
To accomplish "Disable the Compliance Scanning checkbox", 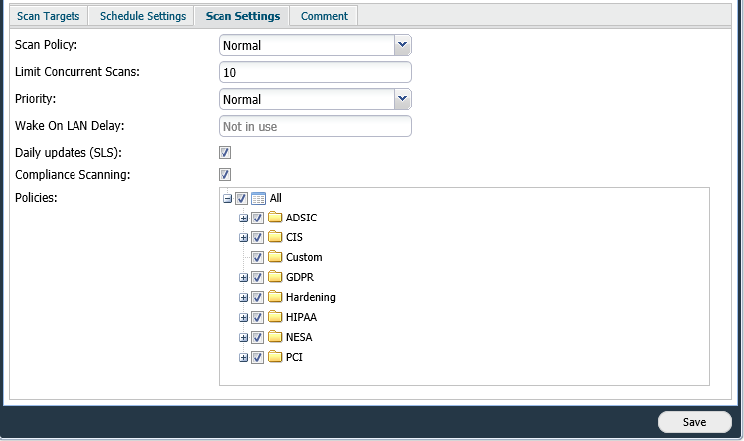I will pyautogui.click(x=225, y=175).
